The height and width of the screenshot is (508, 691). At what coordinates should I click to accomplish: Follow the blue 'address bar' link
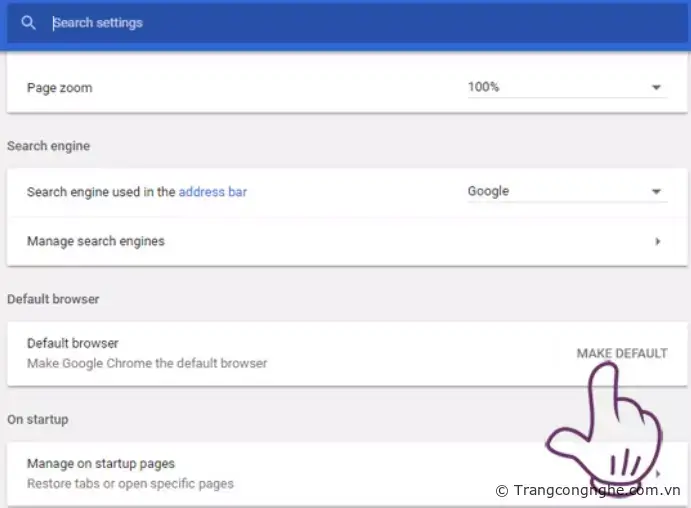coord(213,191)
